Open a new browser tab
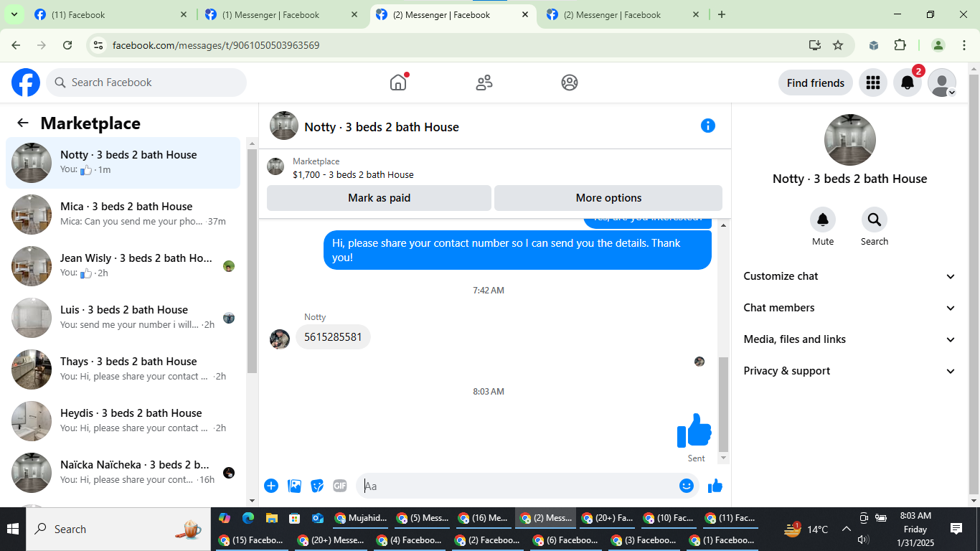The image size is (980, 551). pyautogui.click(x=722, y=14)
